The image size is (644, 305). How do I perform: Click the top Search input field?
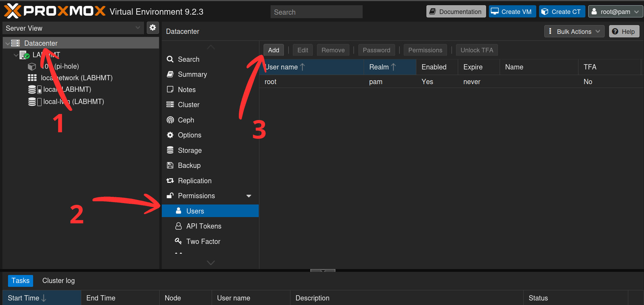pos(316,12)
